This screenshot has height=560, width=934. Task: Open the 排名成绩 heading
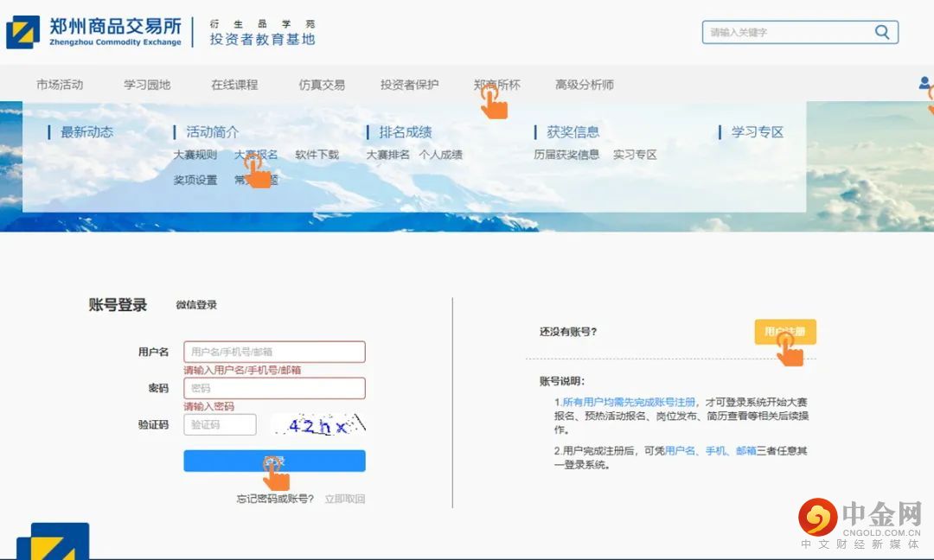click(405, 132)
